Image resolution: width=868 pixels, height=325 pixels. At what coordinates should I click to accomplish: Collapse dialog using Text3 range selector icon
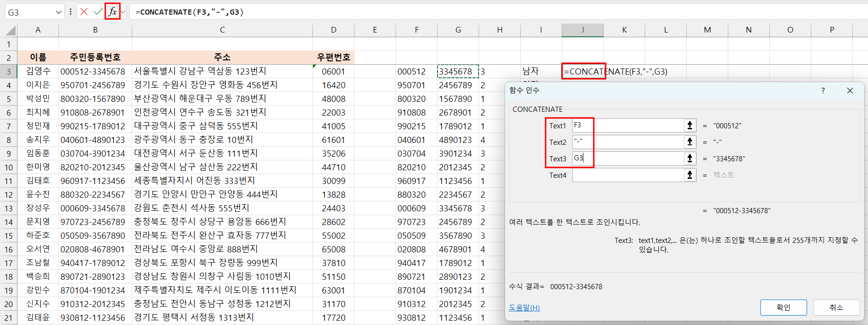(690, 158)
